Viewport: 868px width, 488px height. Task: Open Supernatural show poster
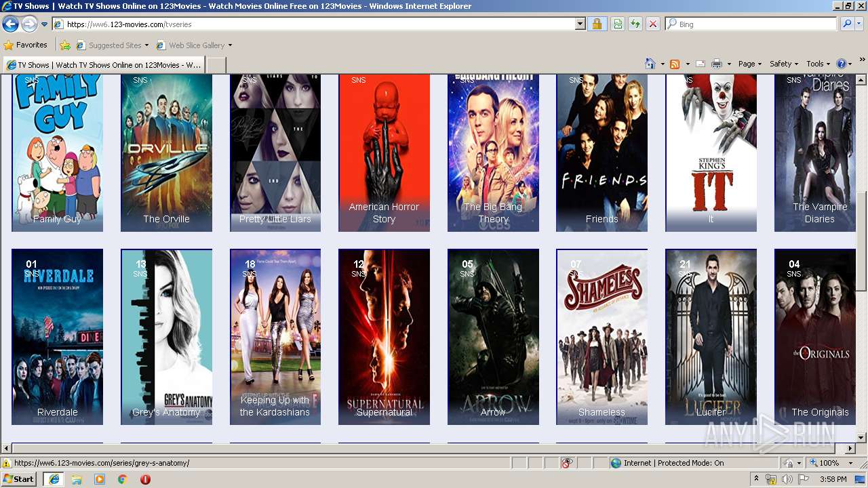click(x=384, y=337)
